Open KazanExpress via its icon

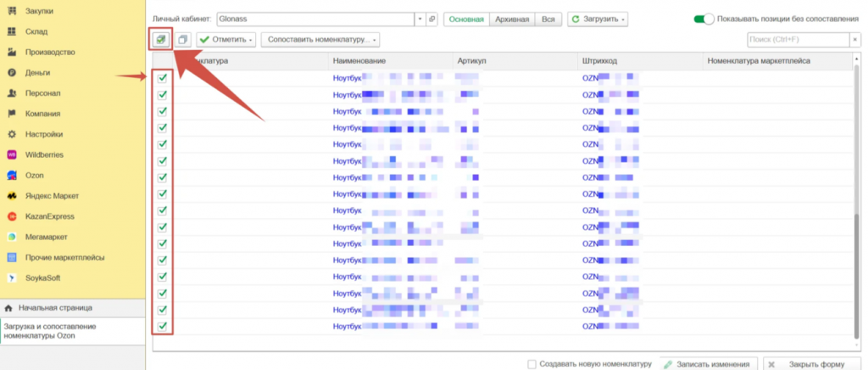click(12, 216)
